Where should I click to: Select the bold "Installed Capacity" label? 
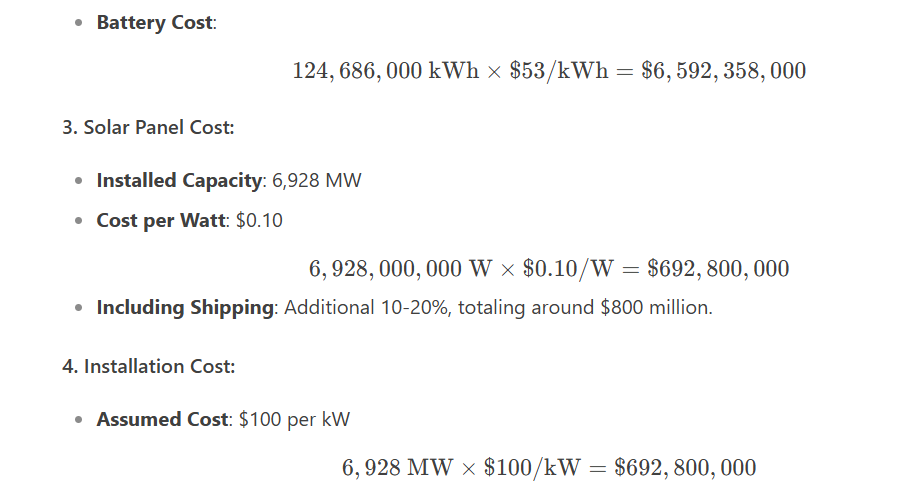179,181
